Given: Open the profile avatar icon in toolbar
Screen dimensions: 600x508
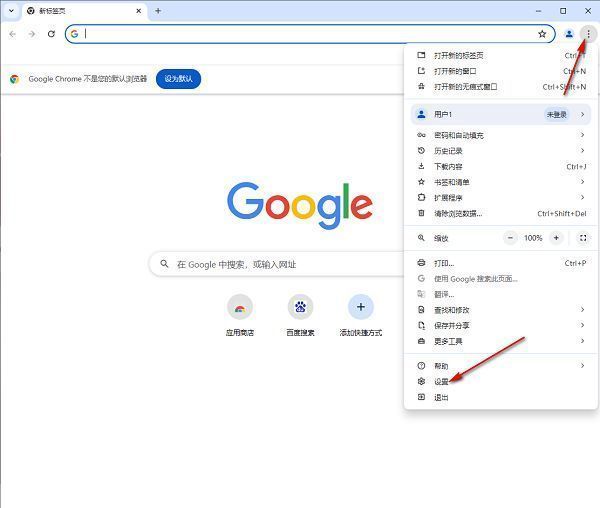Looking at the screenshot, I should tap(569, 34).
